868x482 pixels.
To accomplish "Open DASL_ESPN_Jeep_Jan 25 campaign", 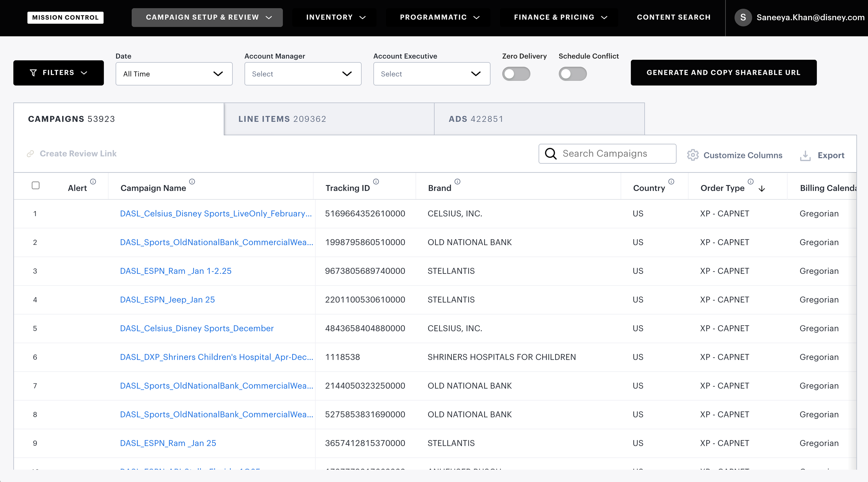I will [x=167, y=300].
